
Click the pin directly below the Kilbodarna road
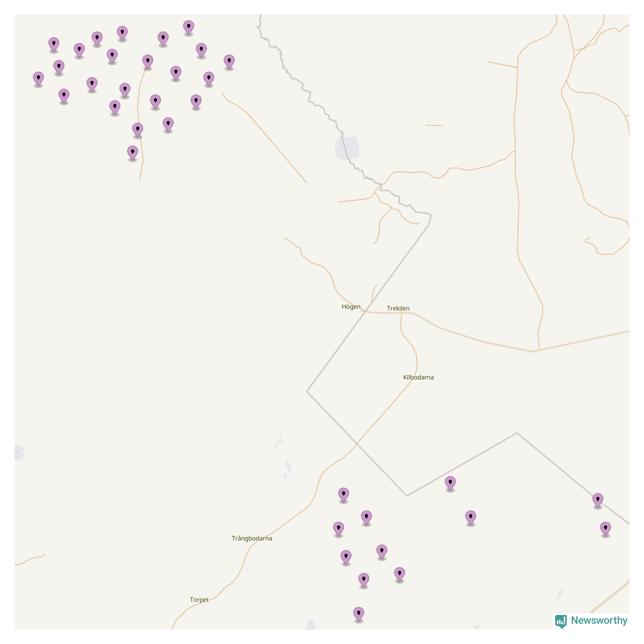[x=343, y=495]
